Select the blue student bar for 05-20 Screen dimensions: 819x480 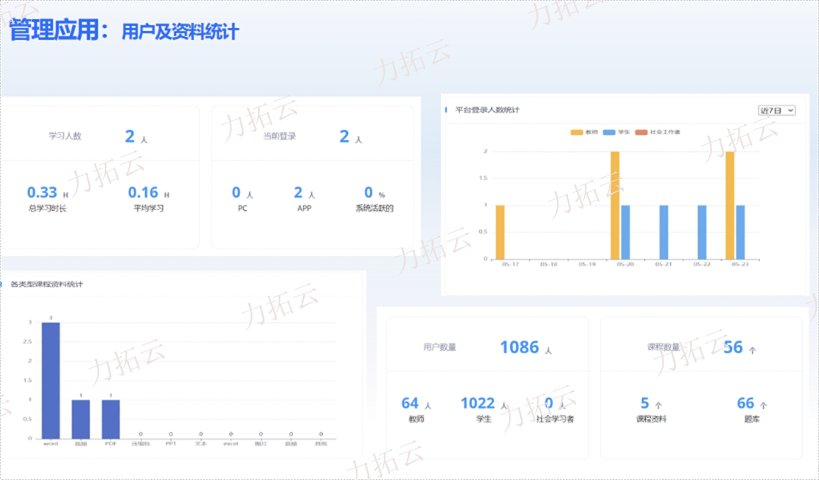[x=625, y=232]
